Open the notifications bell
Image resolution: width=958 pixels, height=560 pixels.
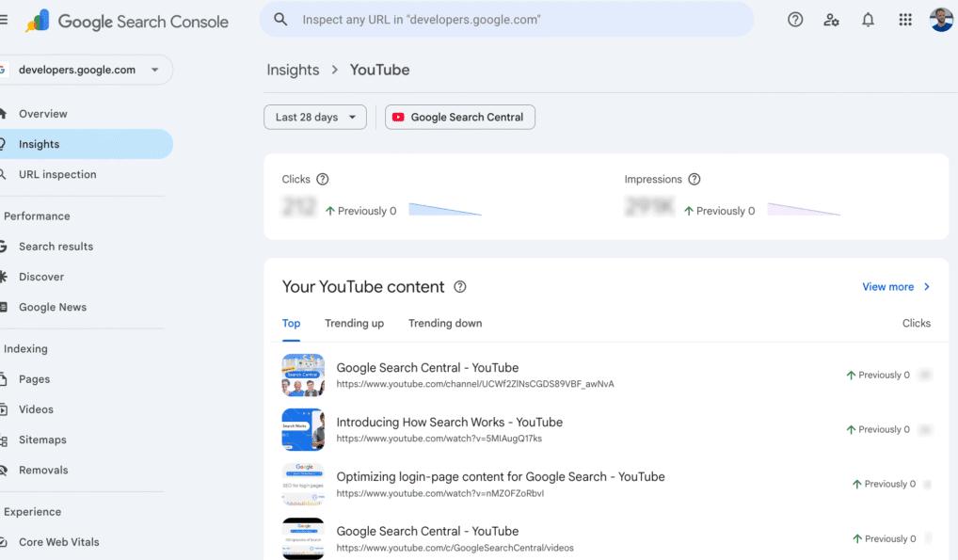(x=868, y=20)
